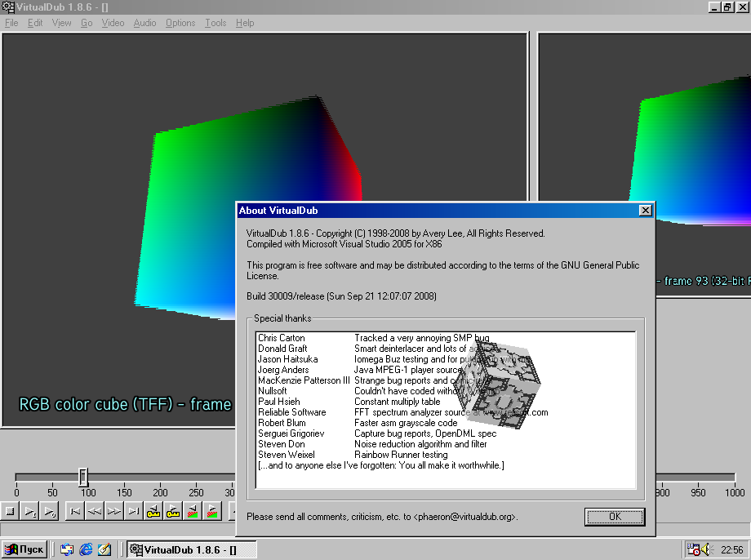Screen dimensions: 751x560
Task: Scan forward for scene change
Action: [x=212, y=512]
